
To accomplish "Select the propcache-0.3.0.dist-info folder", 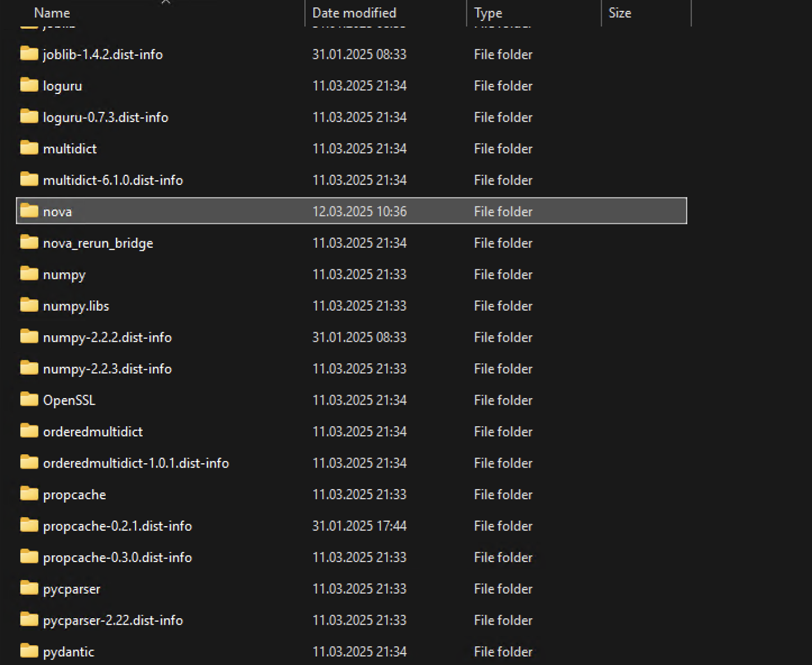I will point(117,557).
